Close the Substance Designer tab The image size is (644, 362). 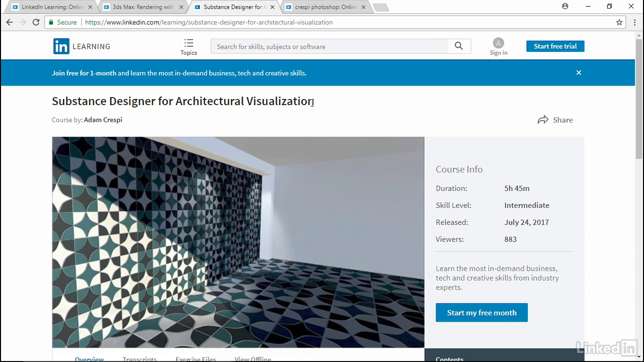coord(272,7)
